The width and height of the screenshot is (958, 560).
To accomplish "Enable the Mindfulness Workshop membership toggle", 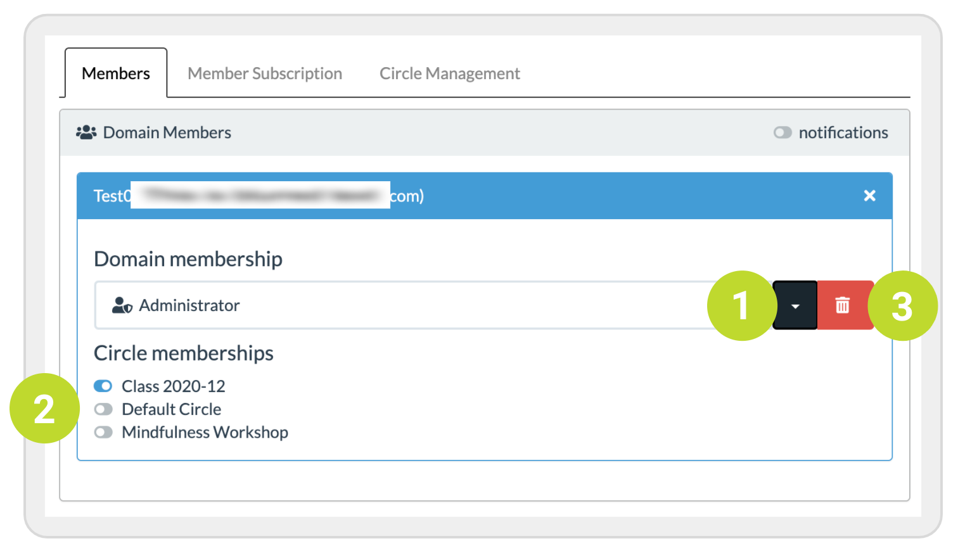I will pos(103,432).
